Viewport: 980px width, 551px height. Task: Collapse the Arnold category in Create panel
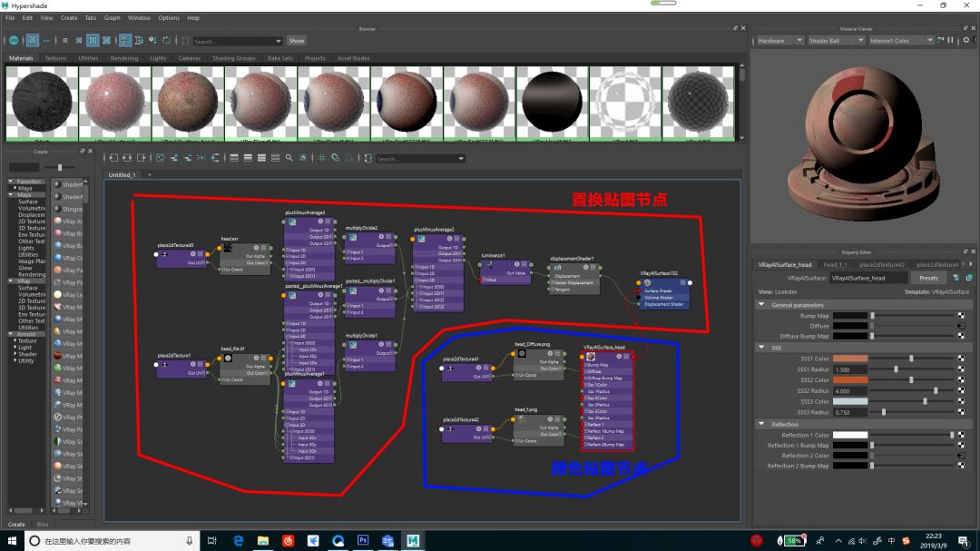coord(11,334)
